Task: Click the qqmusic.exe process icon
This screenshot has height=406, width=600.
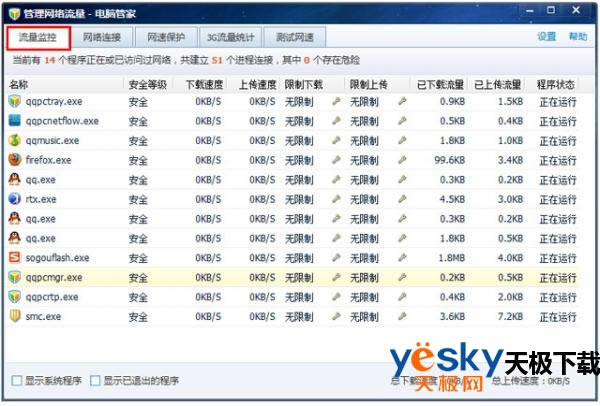Action: (x=14, y=141)
